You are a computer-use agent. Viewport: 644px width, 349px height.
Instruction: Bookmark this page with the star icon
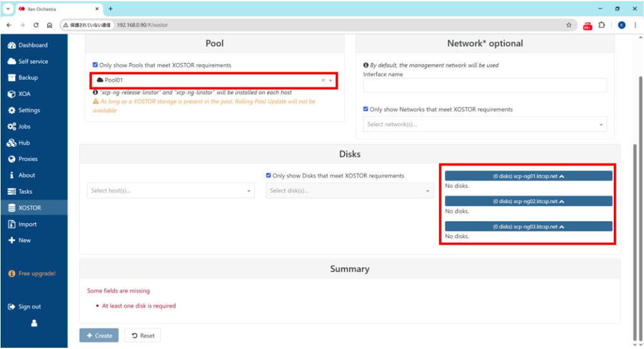(x=569, y=25)
